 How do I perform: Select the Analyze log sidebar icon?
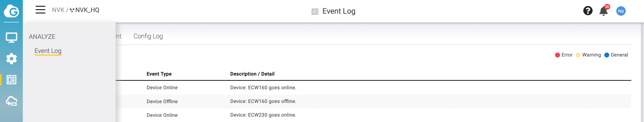click(x=11, y=80)
